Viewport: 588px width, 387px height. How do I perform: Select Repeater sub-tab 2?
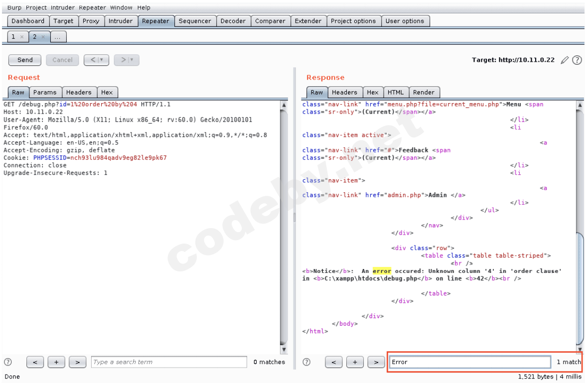(34, 37)
